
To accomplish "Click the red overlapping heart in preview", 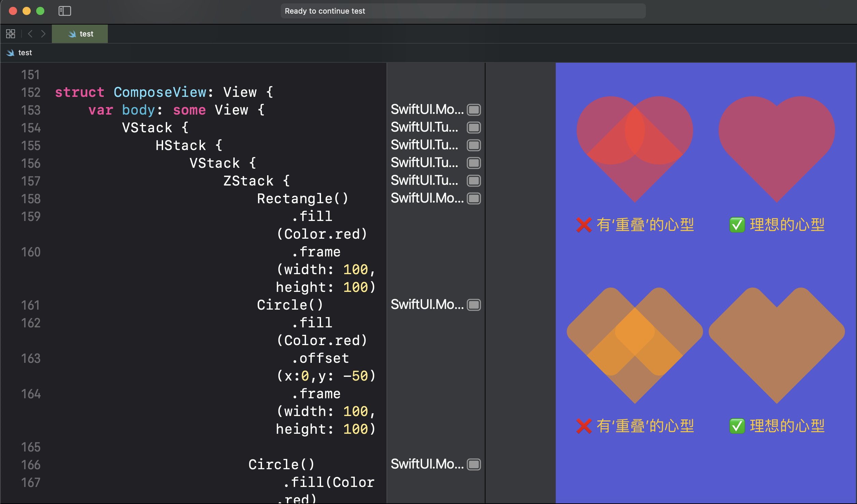I will click(x=635, y=149).
